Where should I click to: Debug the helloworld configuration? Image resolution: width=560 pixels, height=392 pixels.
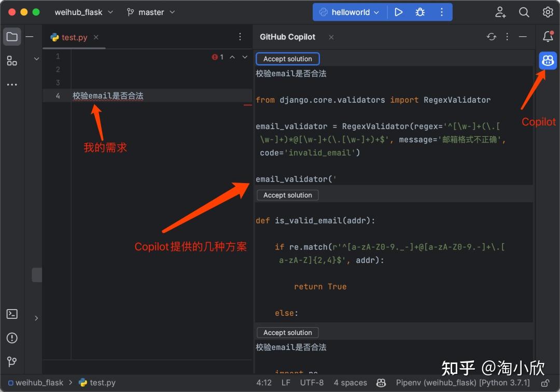(x=420, y=12)
